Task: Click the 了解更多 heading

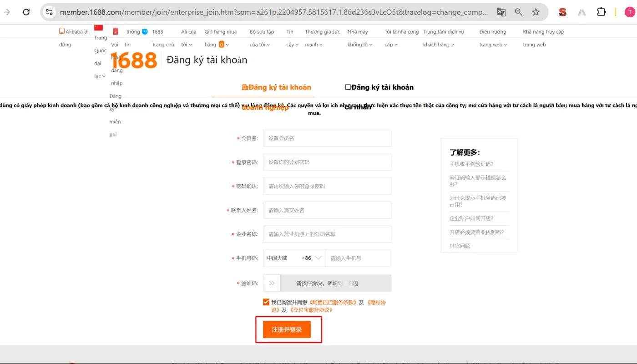Action: coord(465,152)
